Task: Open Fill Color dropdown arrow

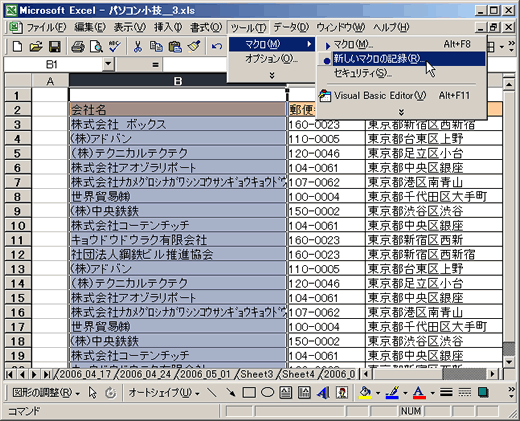Action: tap(378, 393)
